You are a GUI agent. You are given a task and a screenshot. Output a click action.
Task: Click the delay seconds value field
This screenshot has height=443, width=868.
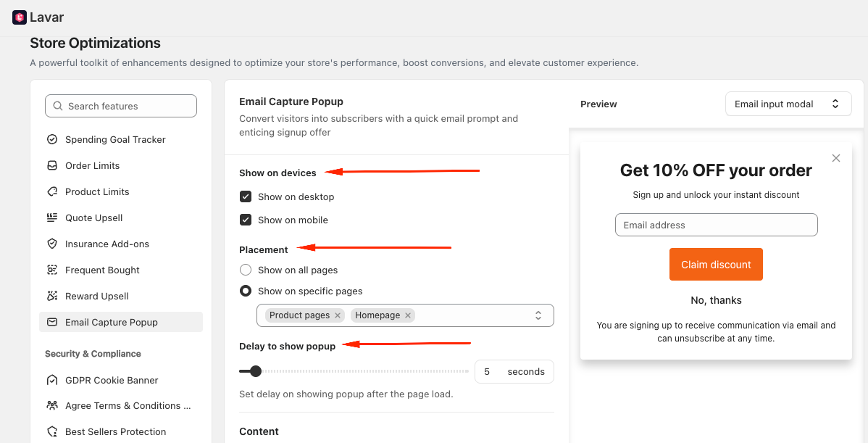[x=514, y=371]
